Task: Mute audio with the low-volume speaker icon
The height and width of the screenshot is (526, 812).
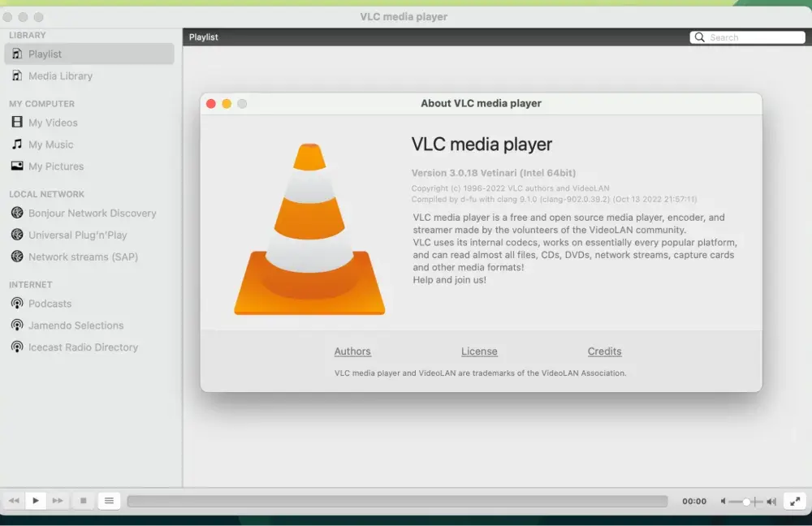Action: click(723, 501)
